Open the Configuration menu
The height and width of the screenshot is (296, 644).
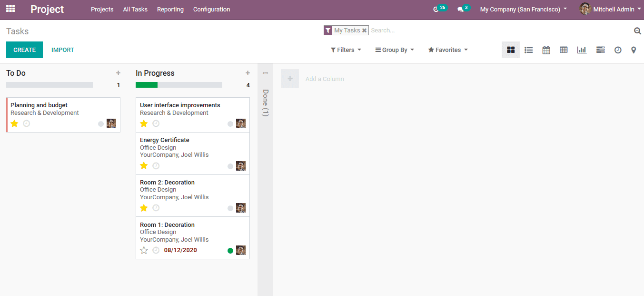click(x=212, y=9)
